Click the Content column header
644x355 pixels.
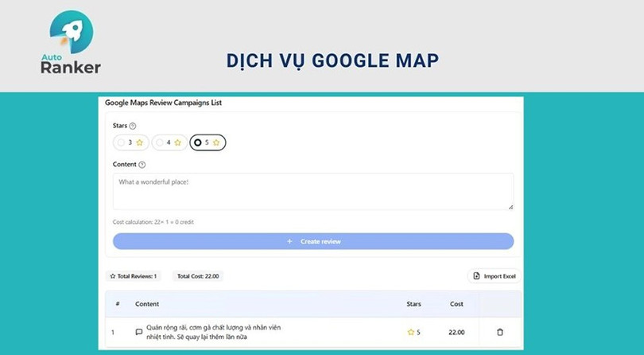pyautogui.click(x=147, y=304)
